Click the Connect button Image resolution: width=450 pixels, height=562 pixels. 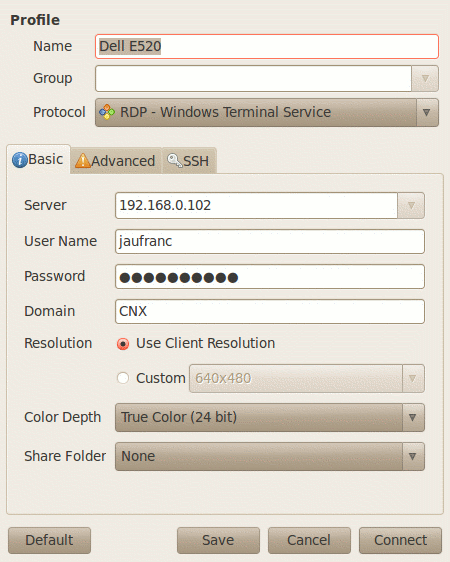[401, 540]
